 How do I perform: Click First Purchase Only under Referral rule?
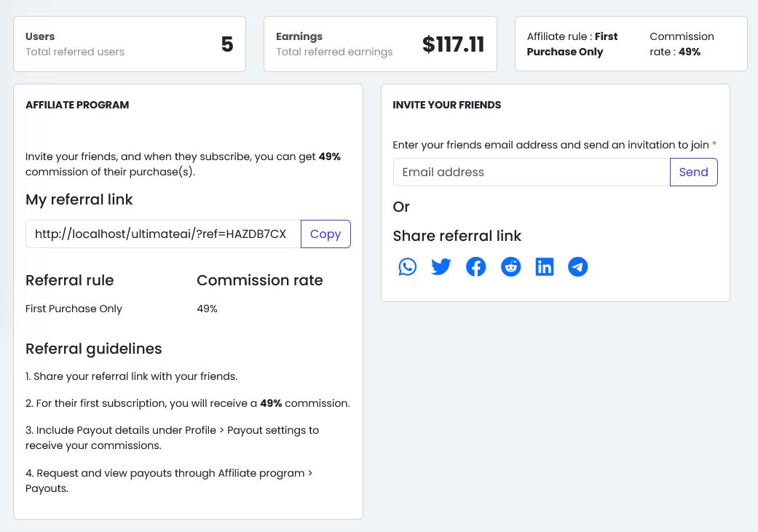pos(74,309)
